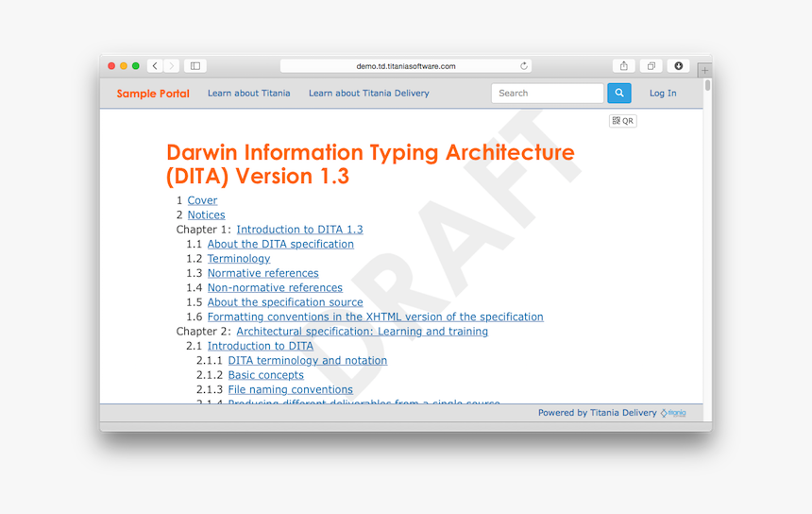Open Learn about Titania Delivery menu item
Viewport: 812px width, 514px height.
click(x=369, y=94)
